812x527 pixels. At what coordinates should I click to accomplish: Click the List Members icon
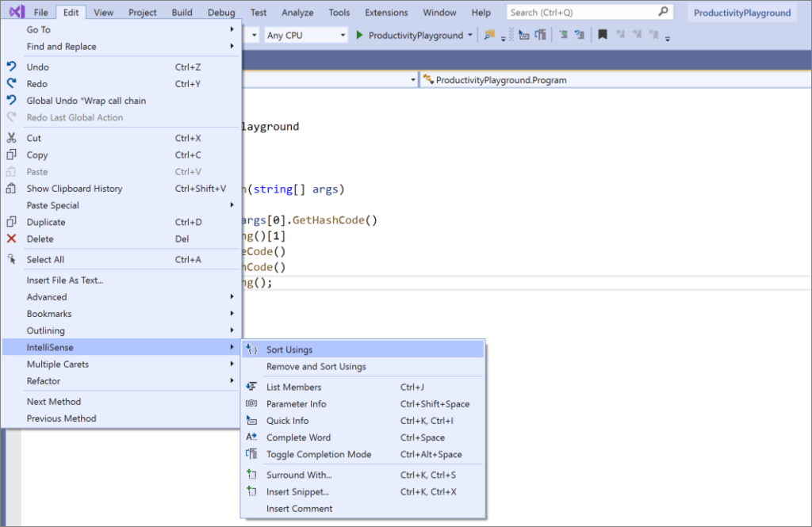[x=251, y=387]
